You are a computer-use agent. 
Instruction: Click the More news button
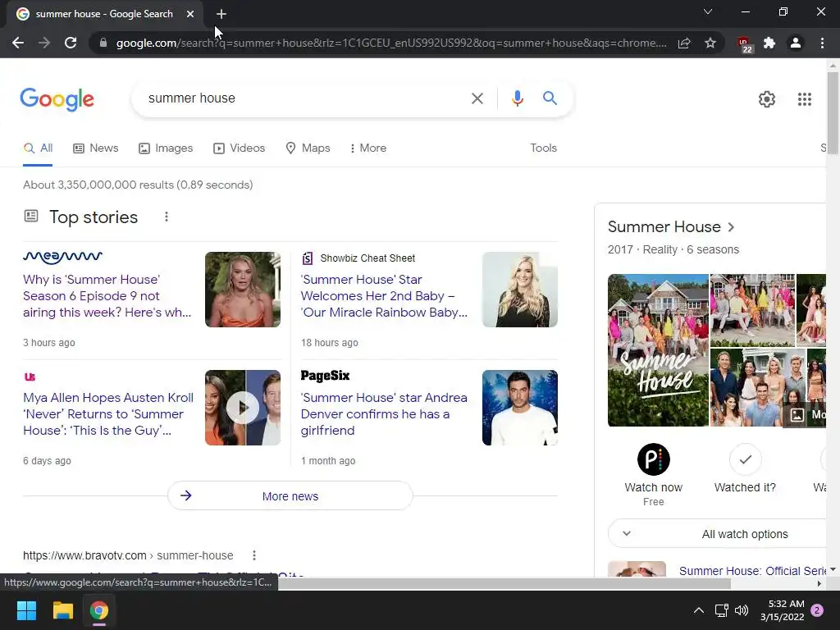[x=290, y=496]
